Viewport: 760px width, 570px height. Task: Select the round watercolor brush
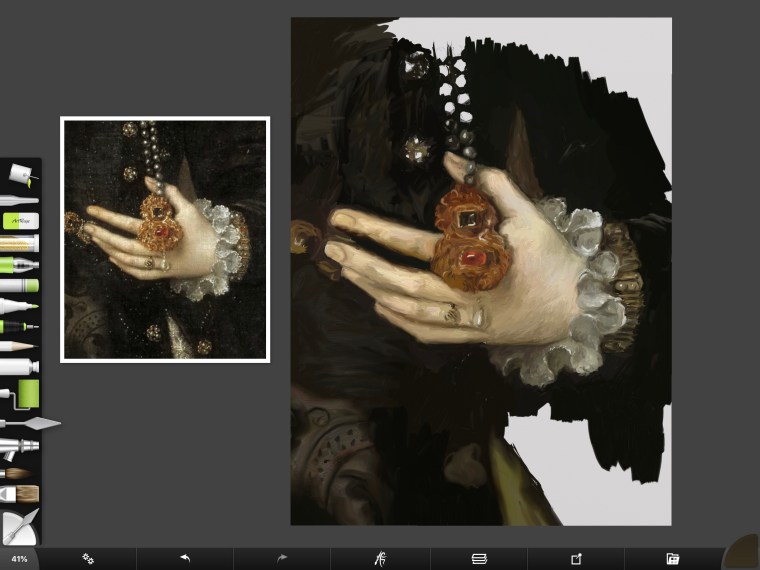tap(16, 473)
